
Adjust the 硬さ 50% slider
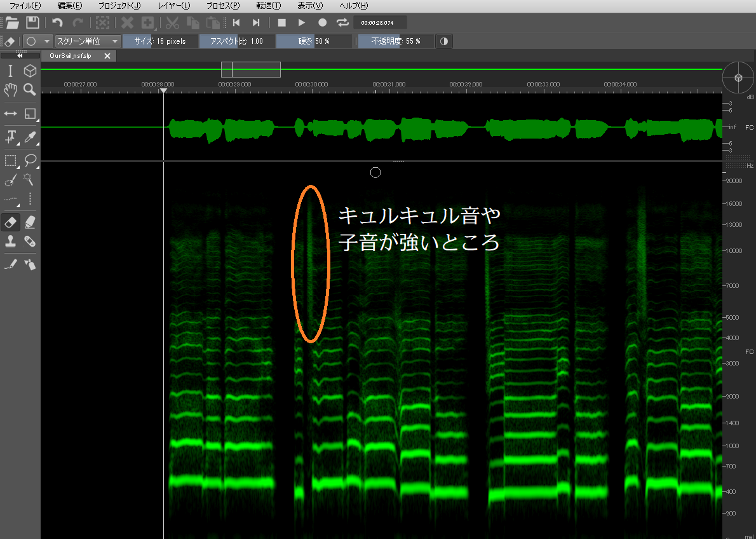(x=314, y=41)
